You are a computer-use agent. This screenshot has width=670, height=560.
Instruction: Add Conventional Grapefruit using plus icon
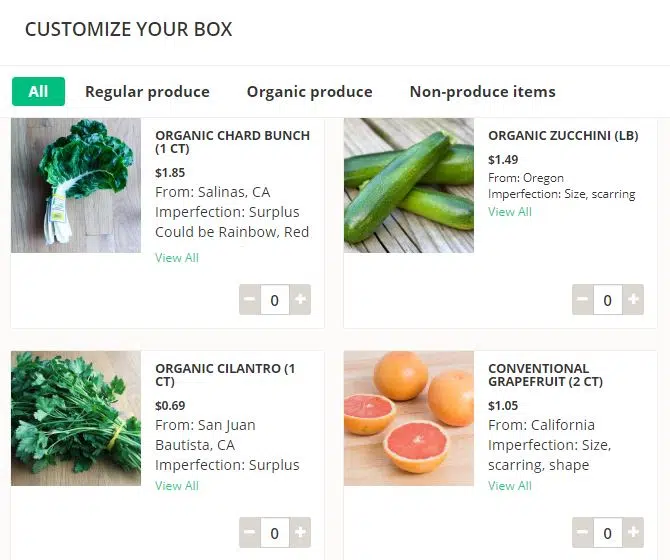633,532
